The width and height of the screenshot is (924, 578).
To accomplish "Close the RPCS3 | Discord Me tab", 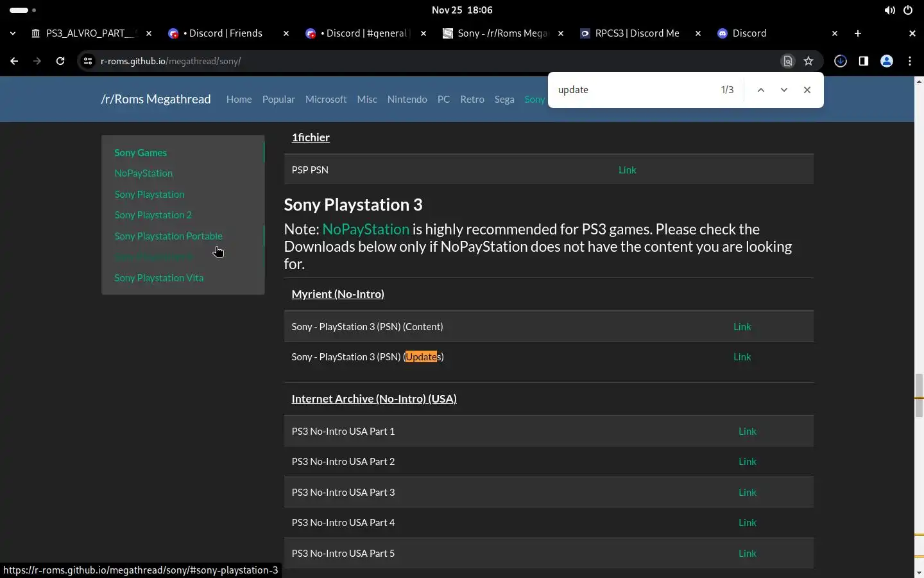I will click(x=698, y=33).
